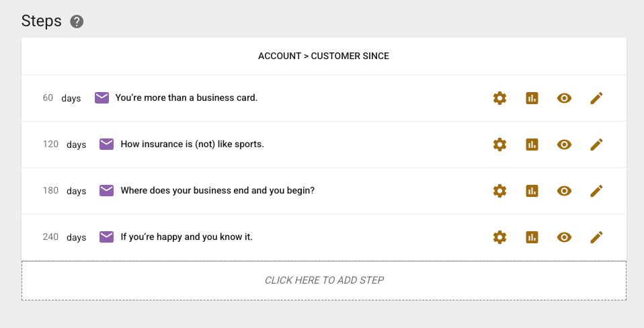Screen dimensions: 644x328
Task: Select "You're more than a business card." step
Action: coord(186,98)
